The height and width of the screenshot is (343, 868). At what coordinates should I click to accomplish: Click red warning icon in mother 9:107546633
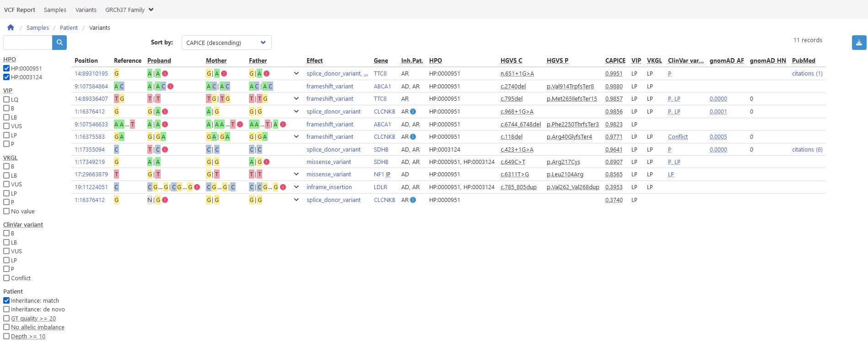(x=240, y=124)
